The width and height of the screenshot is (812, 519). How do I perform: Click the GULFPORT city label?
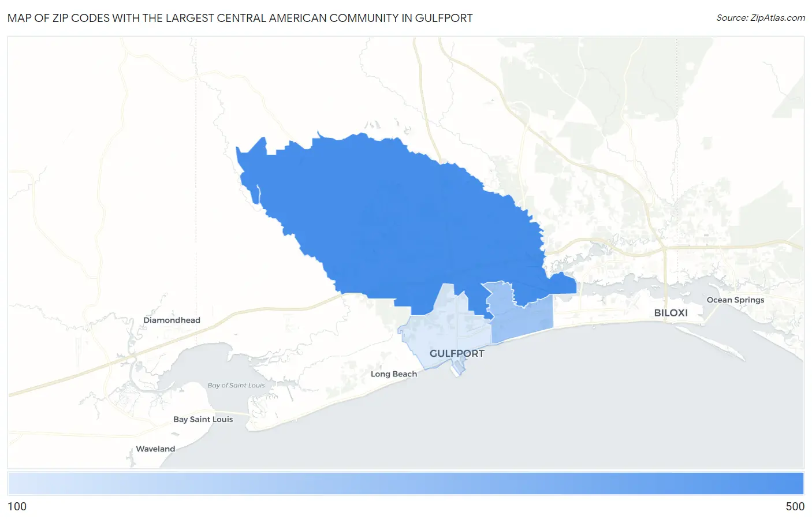[457, 353]
